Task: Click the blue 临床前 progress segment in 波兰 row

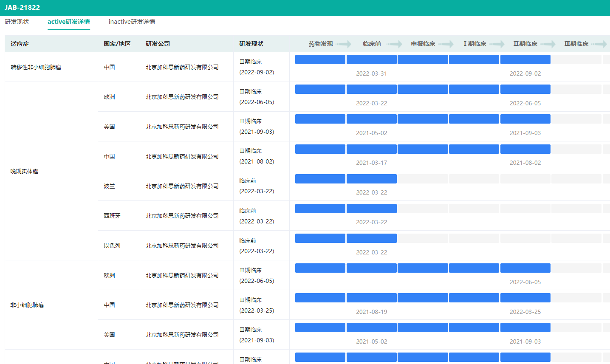Action: [x=371, y=179]
